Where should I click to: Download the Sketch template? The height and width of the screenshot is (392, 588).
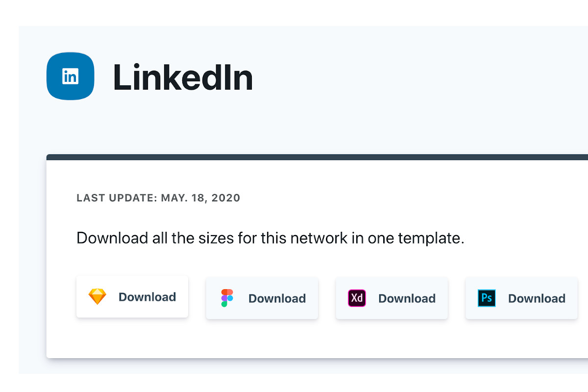click(132, 297)
